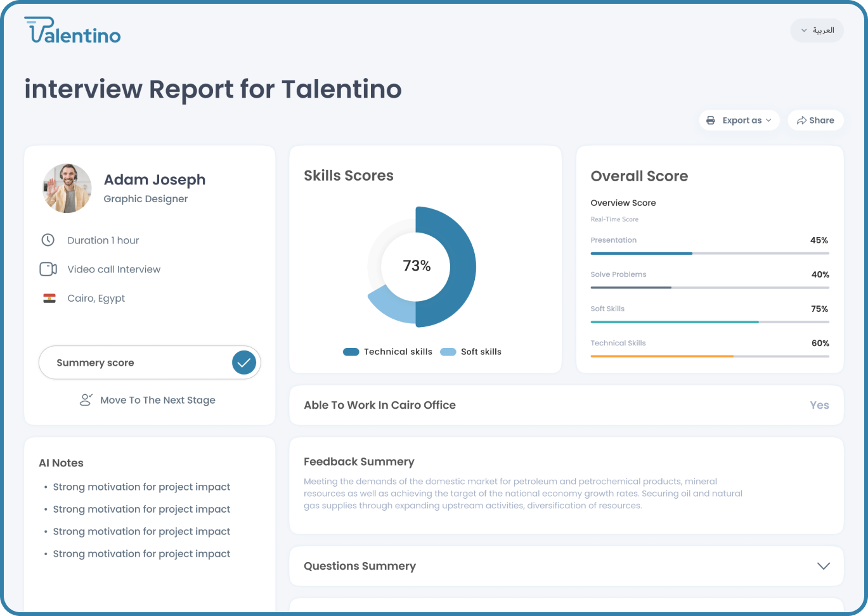
Task: Click the Egypt flag icon
Action: [49, 298]
